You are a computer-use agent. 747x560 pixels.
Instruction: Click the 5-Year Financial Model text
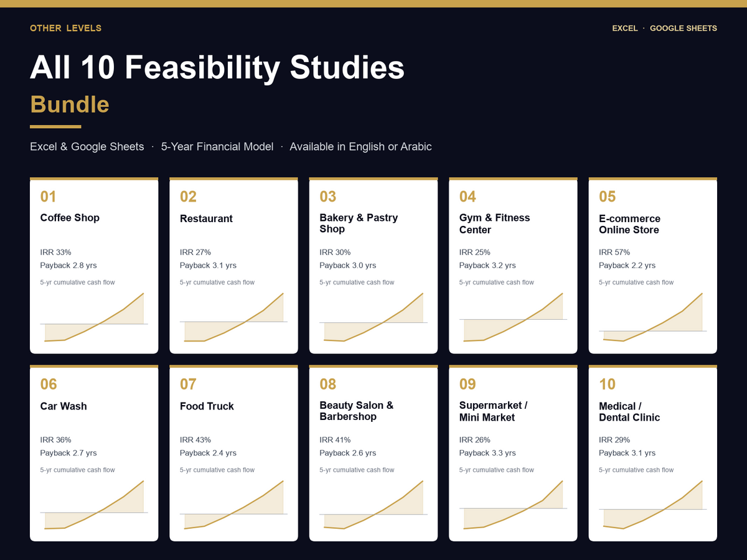[x=217, y=147]
